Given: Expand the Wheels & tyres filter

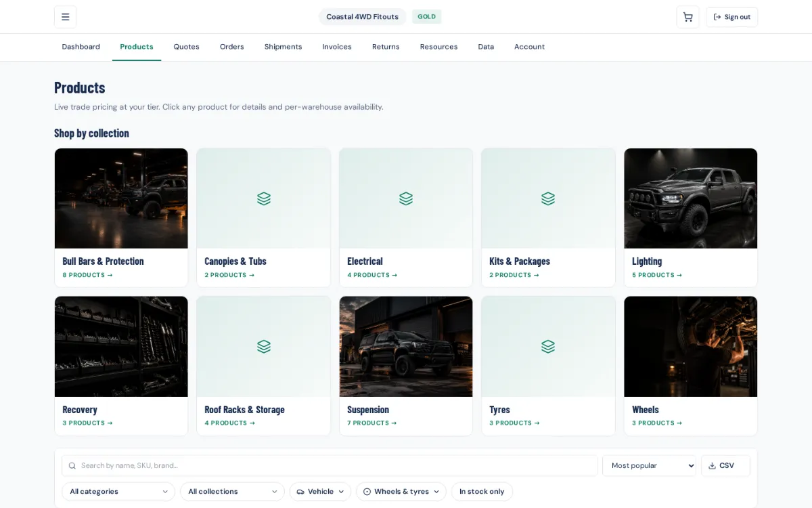Looking at the screenshot, I should [401, 492].
